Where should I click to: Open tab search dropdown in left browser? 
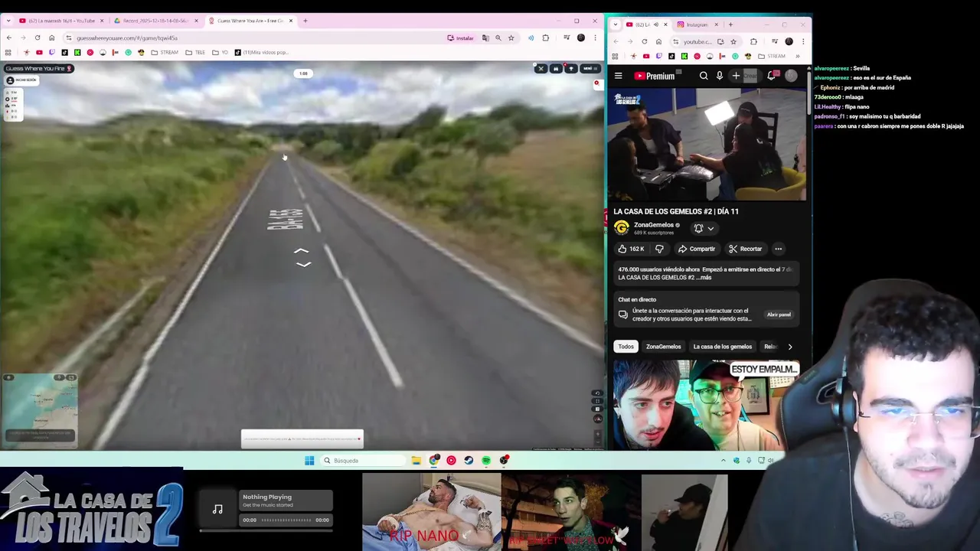[x=8, y=21]
